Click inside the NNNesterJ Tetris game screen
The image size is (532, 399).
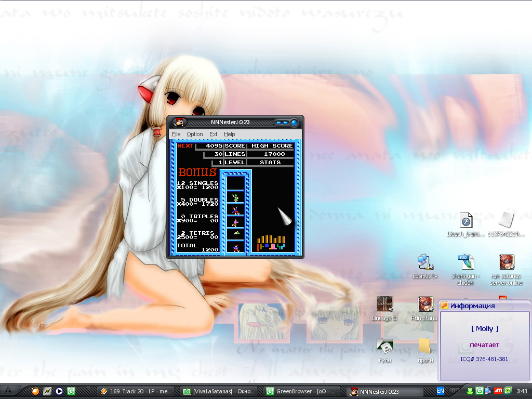point(235,197)
